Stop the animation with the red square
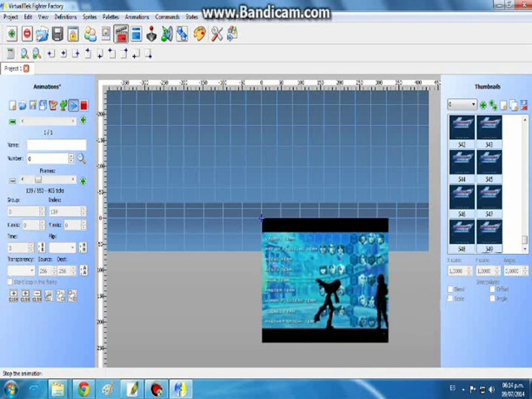Screen dimensions: 532x399 [84, 105]
